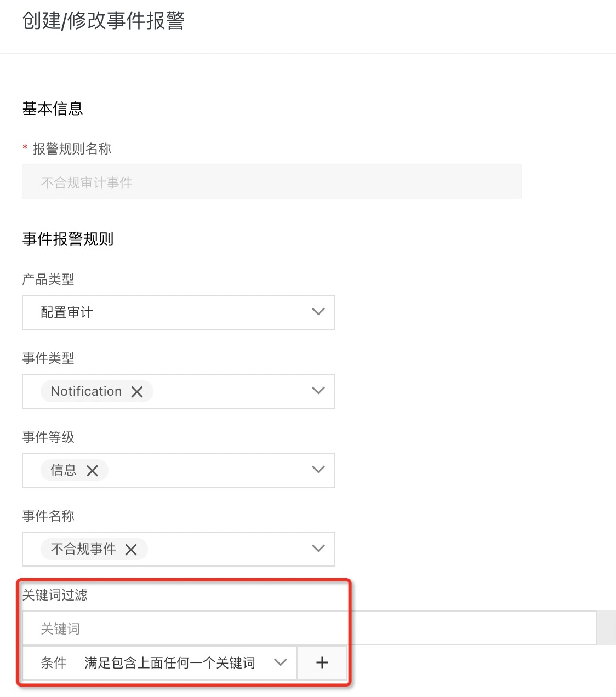Click the 基本信息 section heading
Screen dimensions: 616x697
click(53, 108)
